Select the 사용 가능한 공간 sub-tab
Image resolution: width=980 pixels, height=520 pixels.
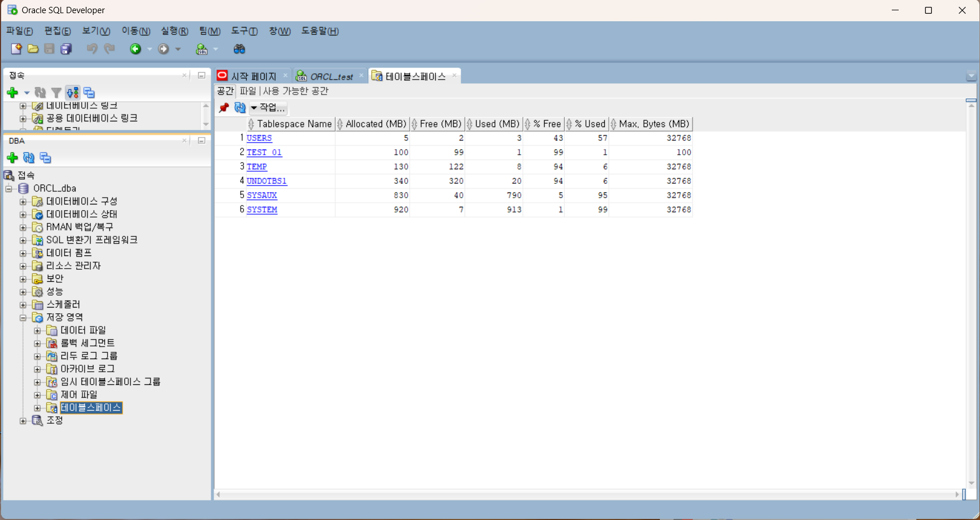(296, 91)
